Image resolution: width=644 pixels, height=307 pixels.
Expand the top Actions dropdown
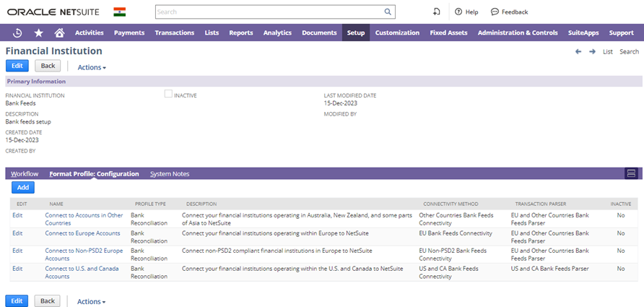[x=92, y=67]
